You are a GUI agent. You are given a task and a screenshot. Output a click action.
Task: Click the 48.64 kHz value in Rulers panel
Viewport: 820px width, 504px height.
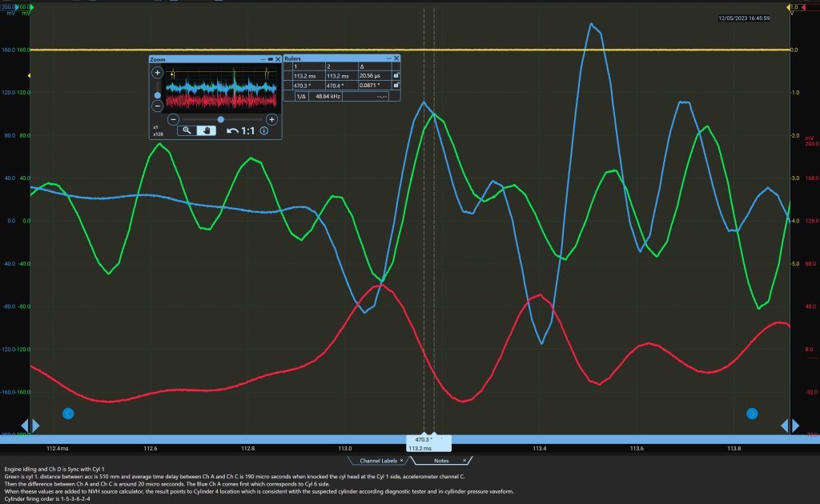(x=328, y=96)
